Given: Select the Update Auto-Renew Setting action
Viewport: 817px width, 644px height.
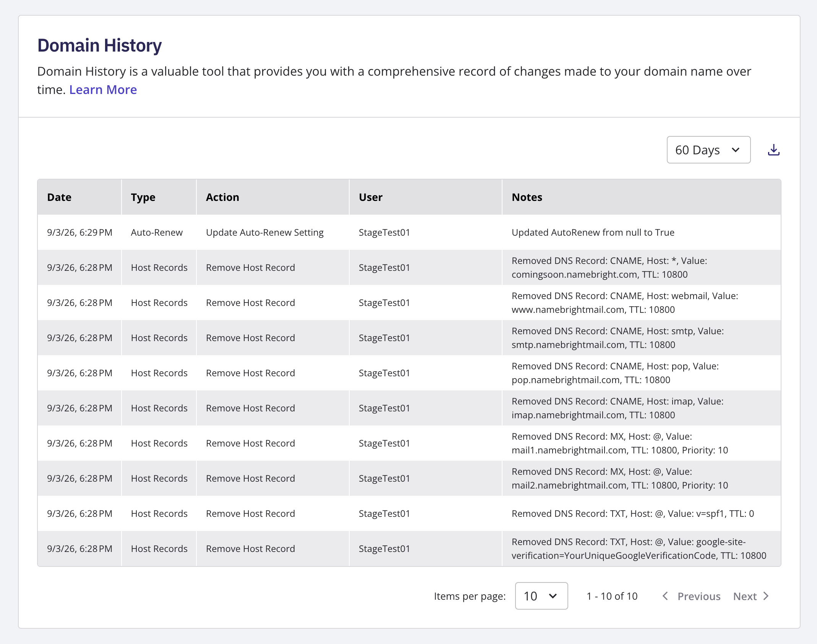Looking at the screenshot, I should pos(264,232).
